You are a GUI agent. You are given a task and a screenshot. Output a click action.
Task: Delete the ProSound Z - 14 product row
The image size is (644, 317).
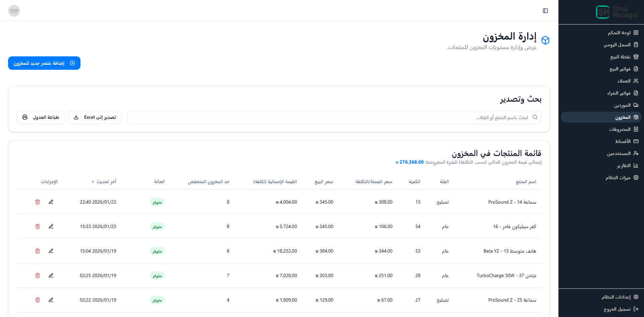(x=38, y=202)
